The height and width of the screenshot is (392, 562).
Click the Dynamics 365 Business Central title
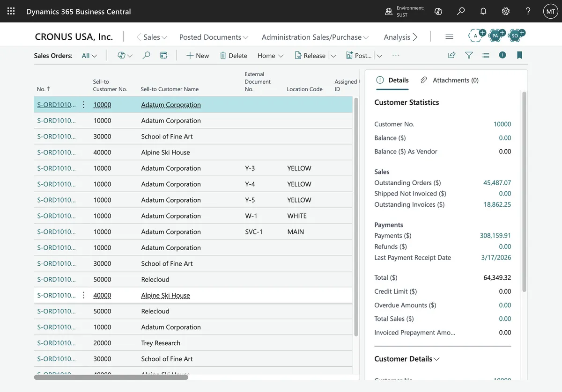pos(79,11)
